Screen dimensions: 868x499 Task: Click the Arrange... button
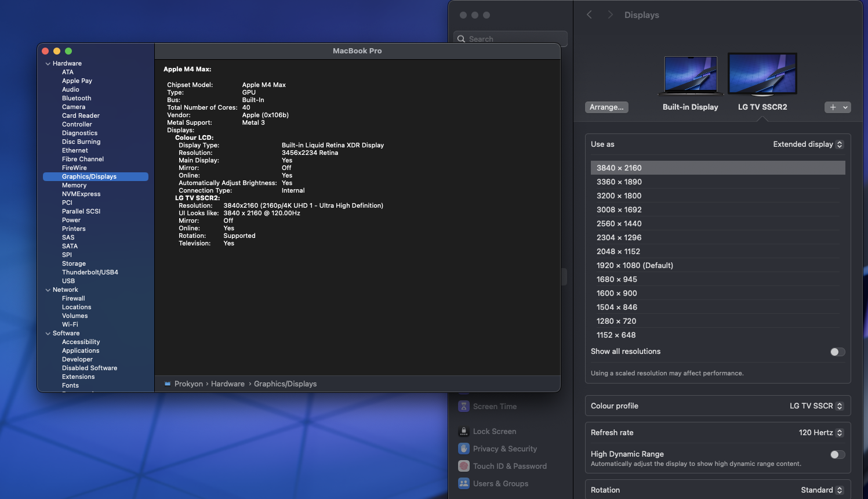(x=606, y=107)
